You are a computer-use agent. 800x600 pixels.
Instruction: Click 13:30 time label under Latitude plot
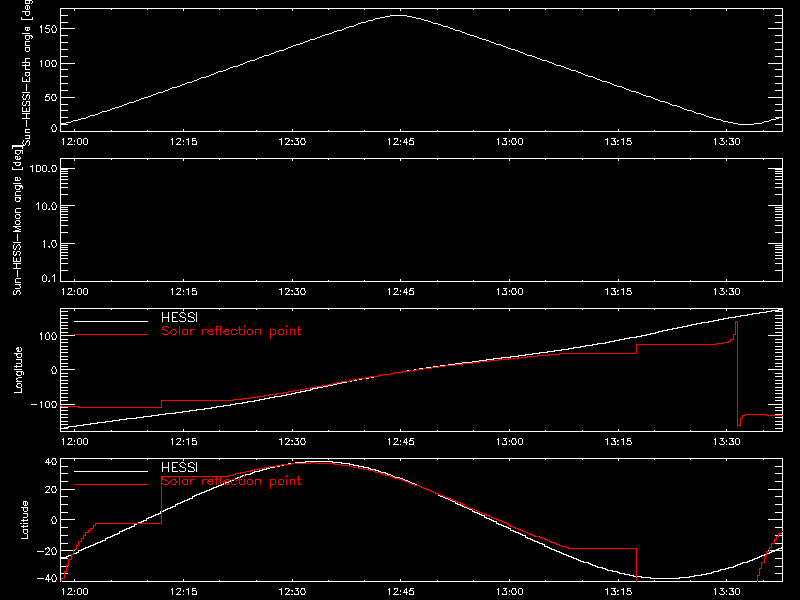pyautogui.click(x=727, y=592)
